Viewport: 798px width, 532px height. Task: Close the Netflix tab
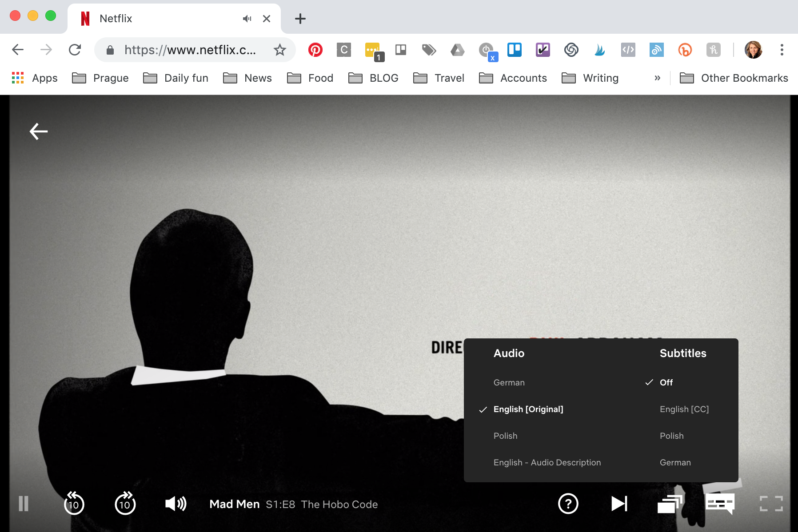[x=267, y=19]
